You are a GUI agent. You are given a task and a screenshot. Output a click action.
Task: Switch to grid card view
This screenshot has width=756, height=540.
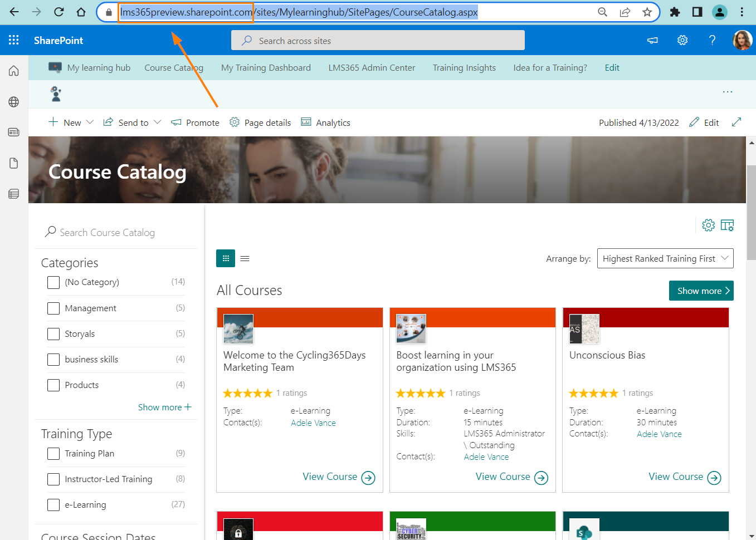(x=226, y=258)
